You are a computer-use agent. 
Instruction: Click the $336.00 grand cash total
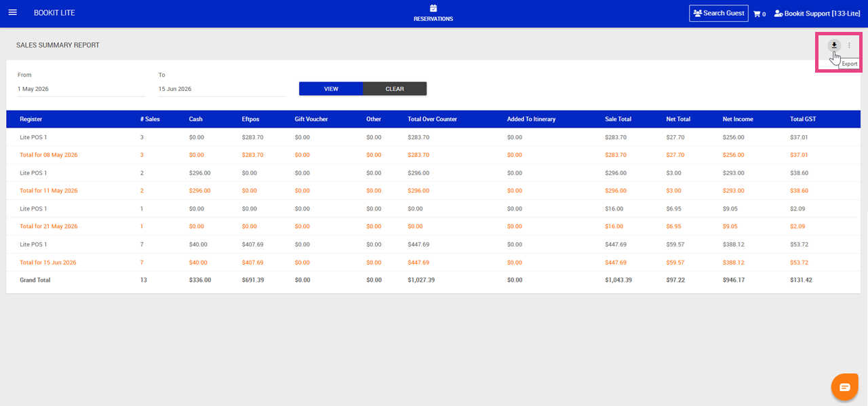200,280
